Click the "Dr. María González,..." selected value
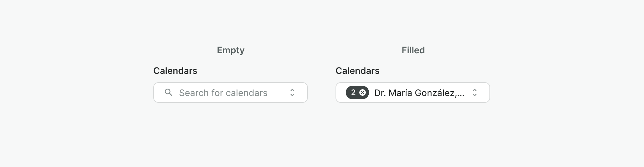Viewport: 644px width, 167px height. point(419,93)
